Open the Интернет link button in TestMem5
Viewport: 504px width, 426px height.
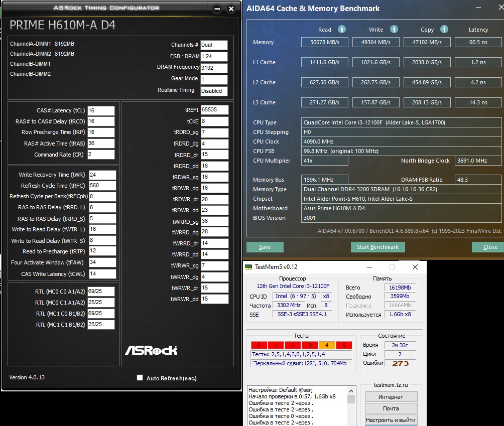(x=391, y=396)
